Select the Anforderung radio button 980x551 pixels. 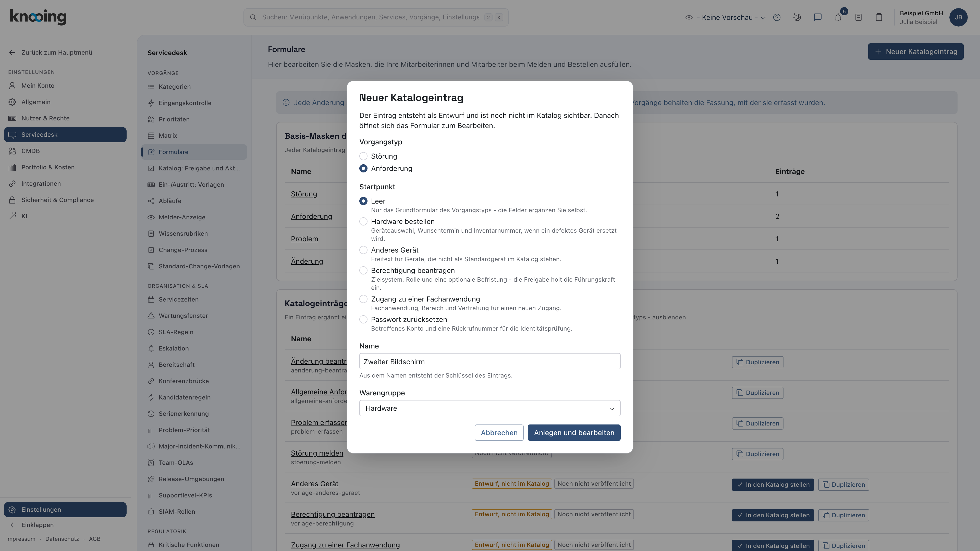[x=363, y=168]
